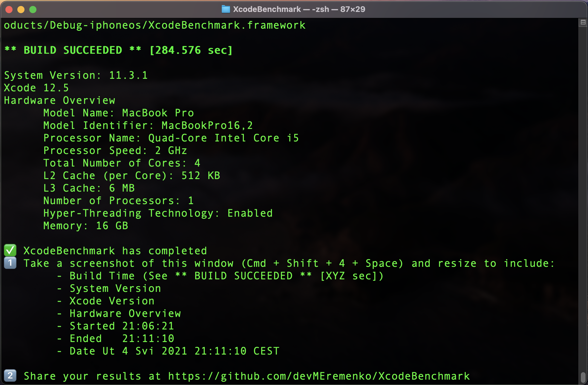
Task: Click the number 2 keycap emoji
Action: (10, 375)
